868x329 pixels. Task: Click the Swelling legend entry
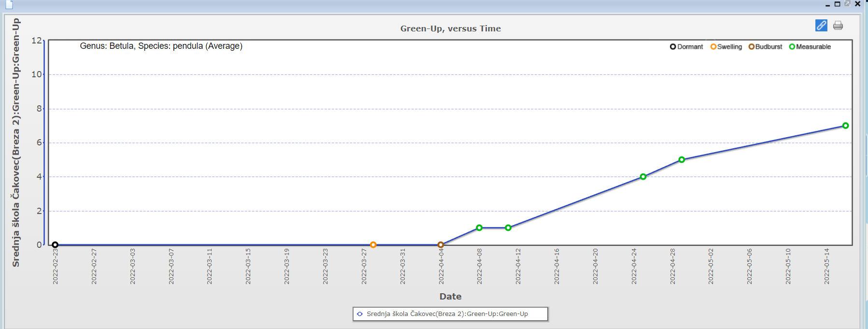click(x=726, y=47)
